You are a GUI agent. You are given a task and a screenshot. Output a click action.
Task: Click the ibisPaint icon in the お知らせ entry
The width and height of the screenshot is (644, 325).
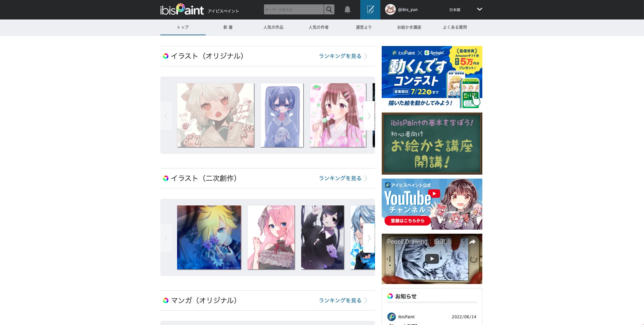pos(392,317)
